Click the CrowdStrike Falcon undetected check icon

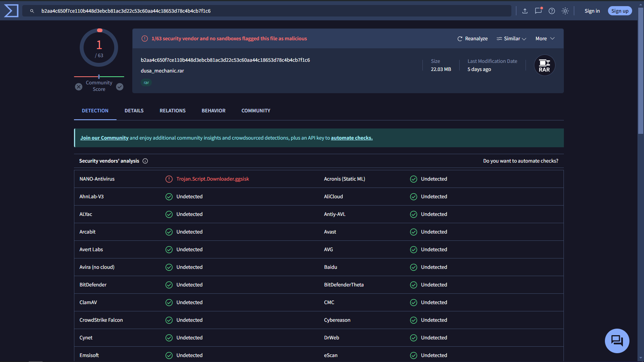[169, 320]
